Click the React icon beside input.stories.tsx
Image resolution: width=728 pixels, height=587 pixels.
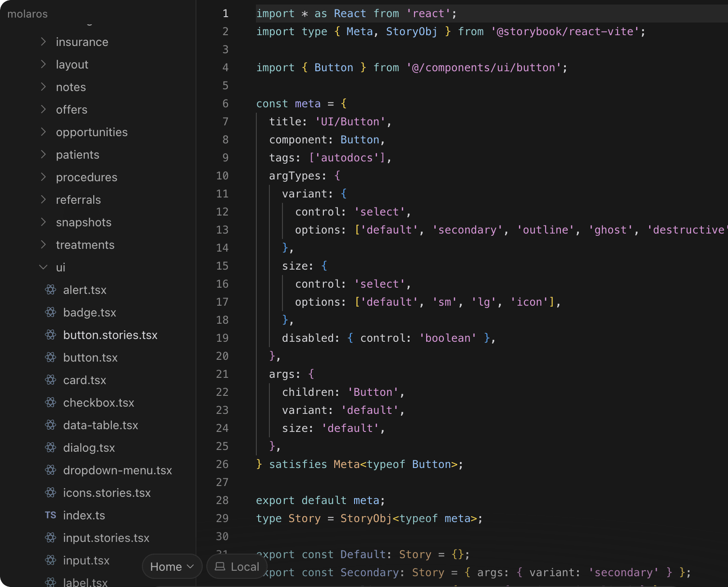coord(50,537)
